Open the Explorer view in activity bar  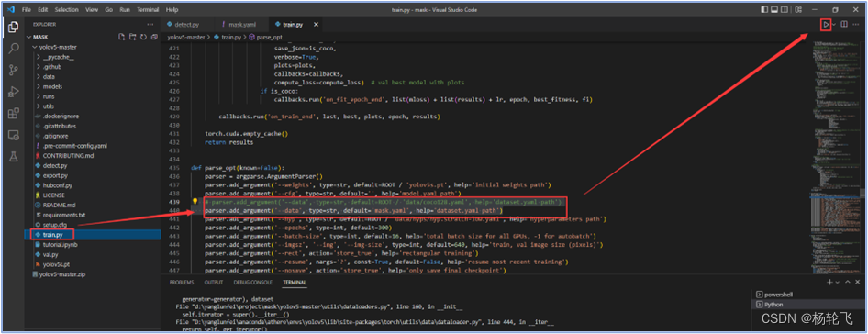pyautogui.click(x=13, y=27)
